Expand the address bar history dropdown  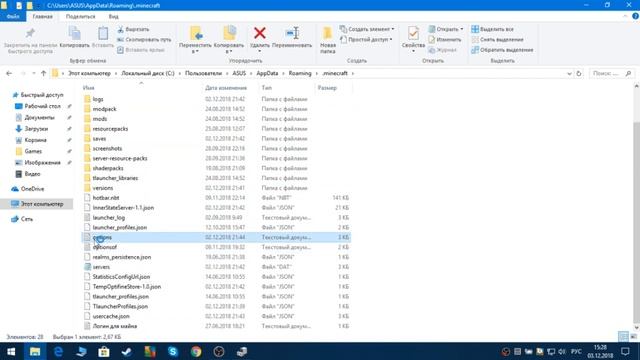click(x=569, y=73)
